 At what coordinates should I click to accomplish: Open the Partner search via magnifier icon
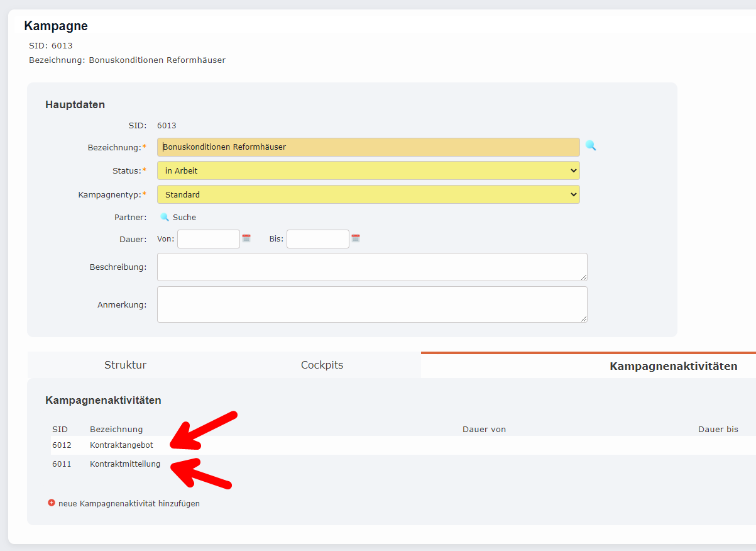click(165, 216)
